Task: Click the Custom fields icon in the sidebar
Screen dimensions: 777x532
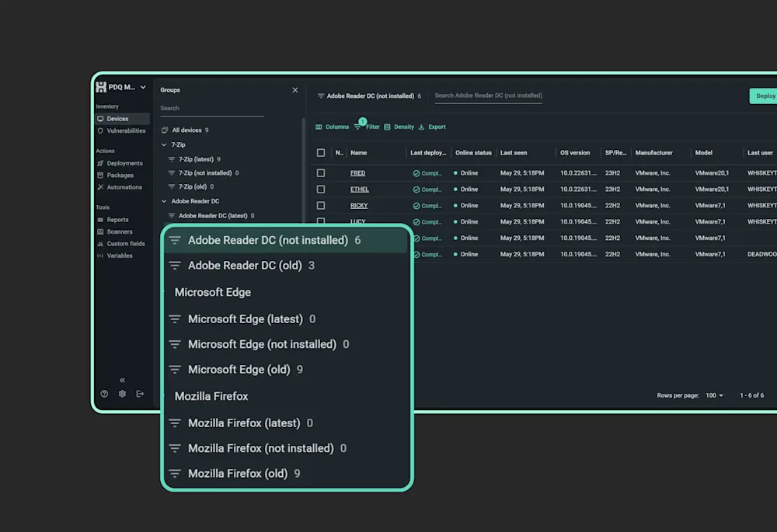Action: [x=100, y=244]
